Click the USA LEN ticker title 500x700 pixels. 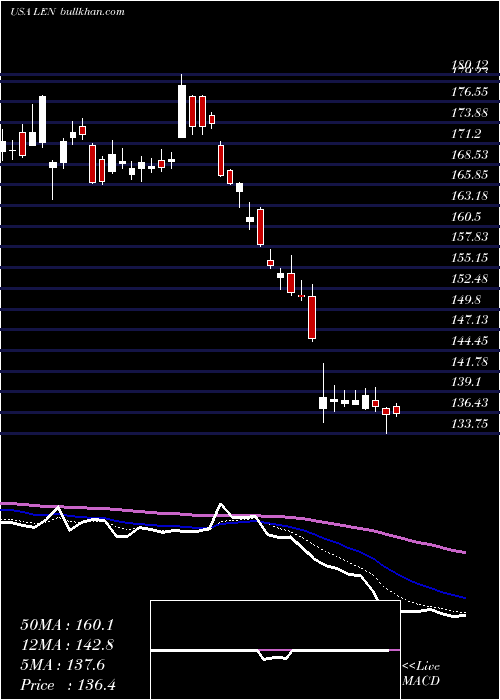tap(32, 12)
